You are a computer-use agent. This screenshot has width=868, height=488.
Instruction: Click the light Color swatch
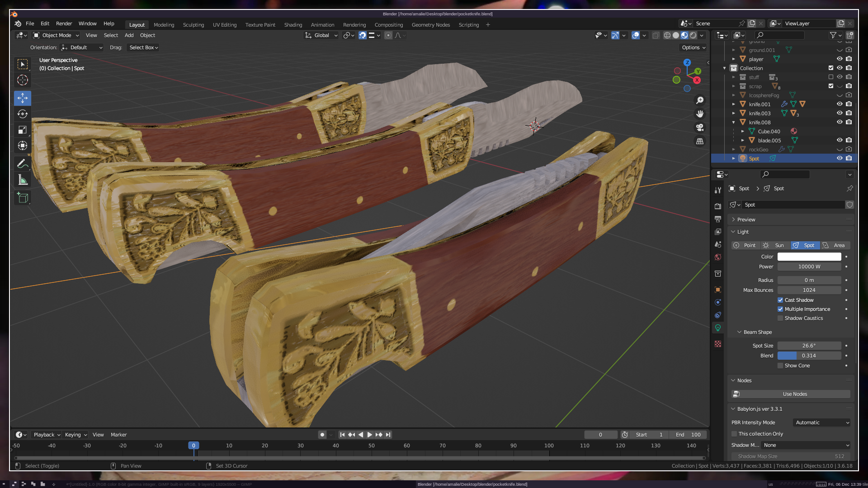809,257
